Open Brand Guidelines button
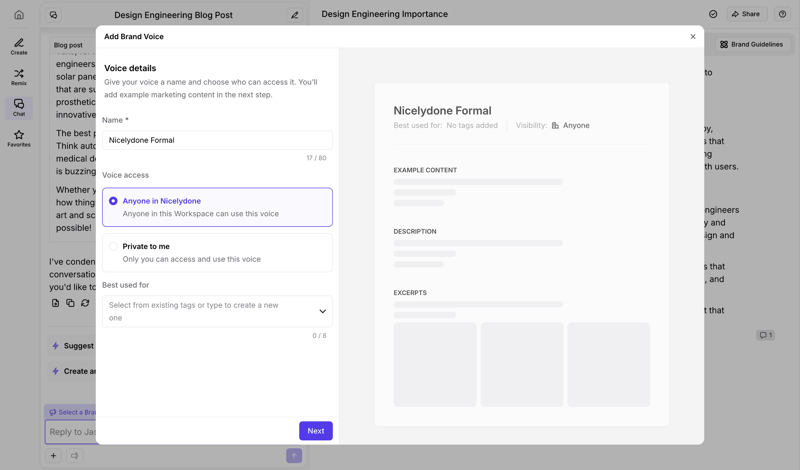800x470 pixels. tap(752, 44)
